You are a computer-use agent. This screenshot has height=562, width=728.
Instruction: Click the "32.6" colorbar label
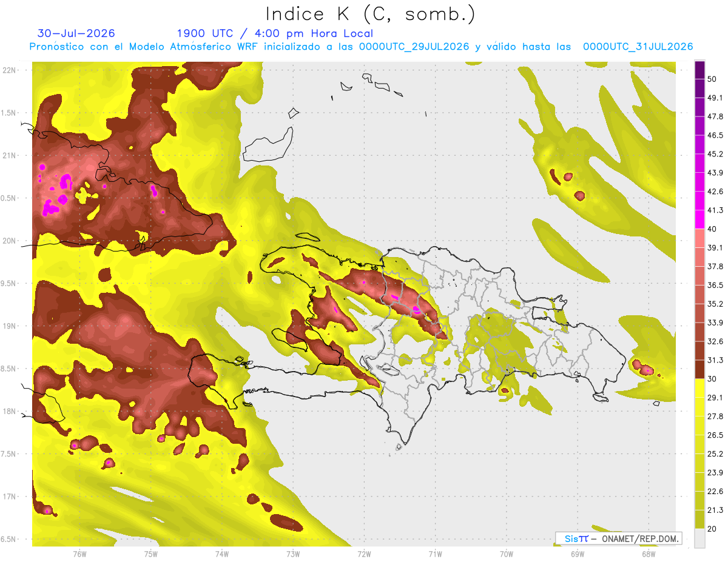click(x=716, y=341)
